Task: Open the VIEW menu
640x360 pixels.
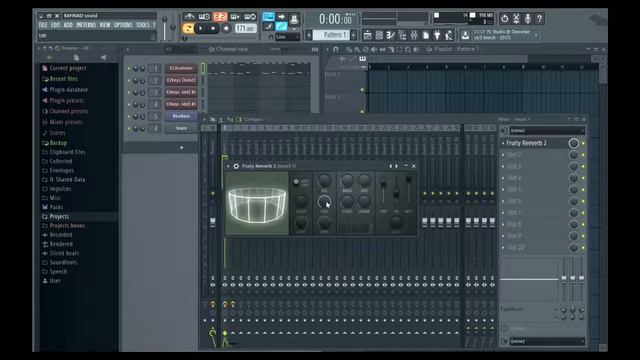Action: click(105, 25)
